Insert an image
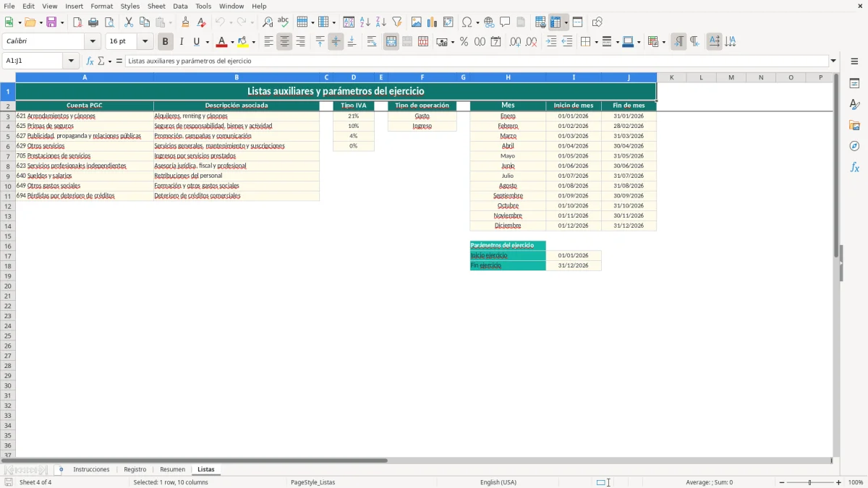 417,22
